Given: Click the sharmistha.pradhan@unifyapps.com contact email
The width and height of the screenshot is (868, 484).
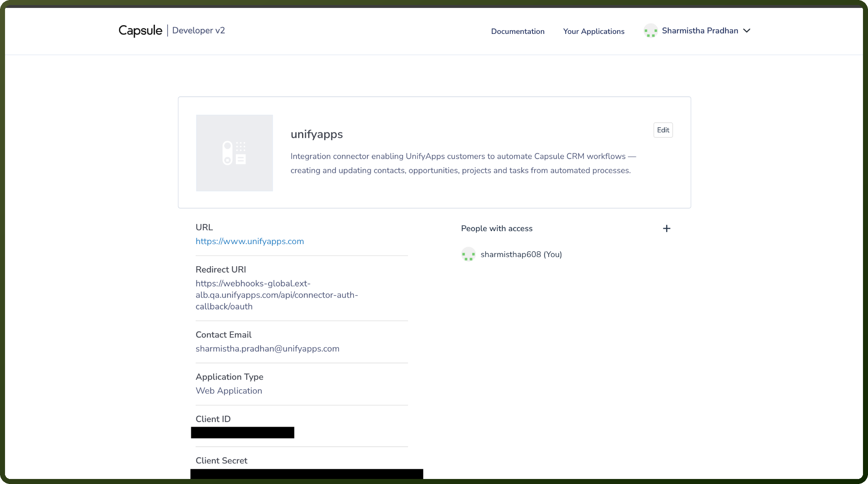Looking at the screenshot, I should click(267, 349).
